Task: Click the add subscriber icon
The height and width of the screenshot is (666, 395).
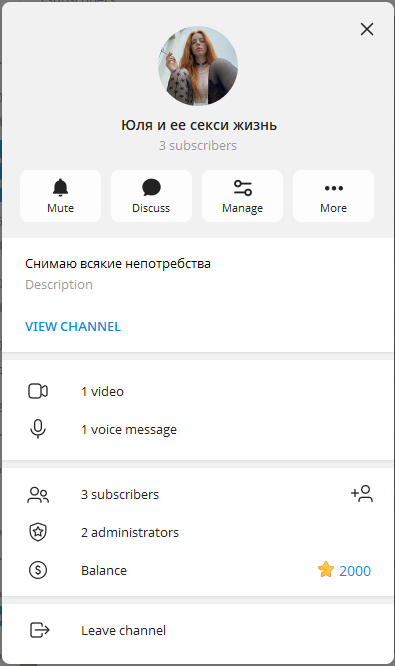Action: tap(362, 494)
